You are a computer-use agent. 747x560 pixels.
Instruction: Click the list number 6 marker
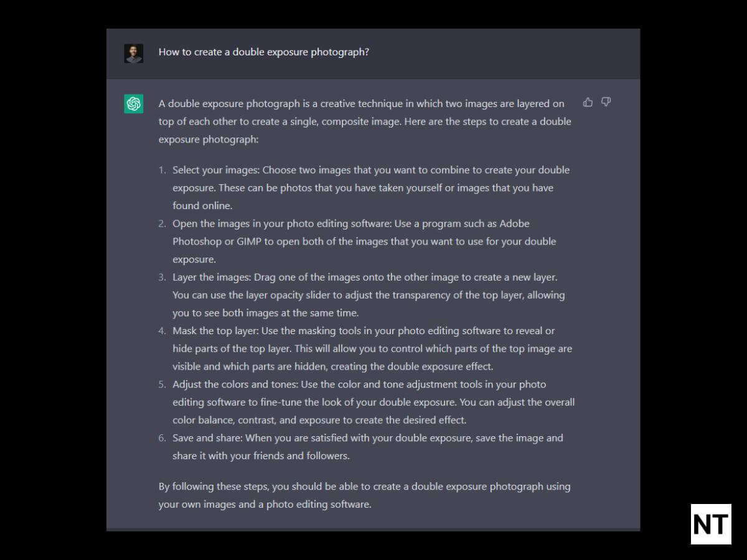pyautogui.click(x=162, y=438)
